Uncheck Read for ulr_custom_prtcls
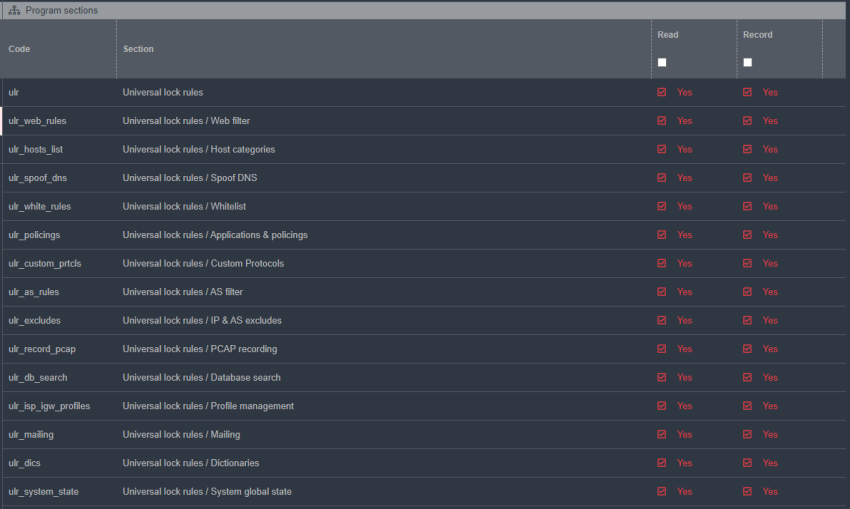The width and height of the screenshot is (850, 509). click(662, 263)
